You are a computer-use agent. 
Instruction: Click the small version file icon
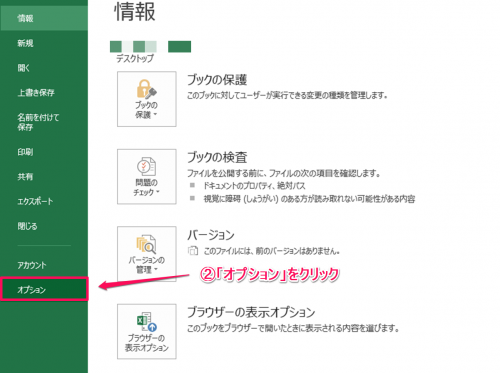point(193,251)
